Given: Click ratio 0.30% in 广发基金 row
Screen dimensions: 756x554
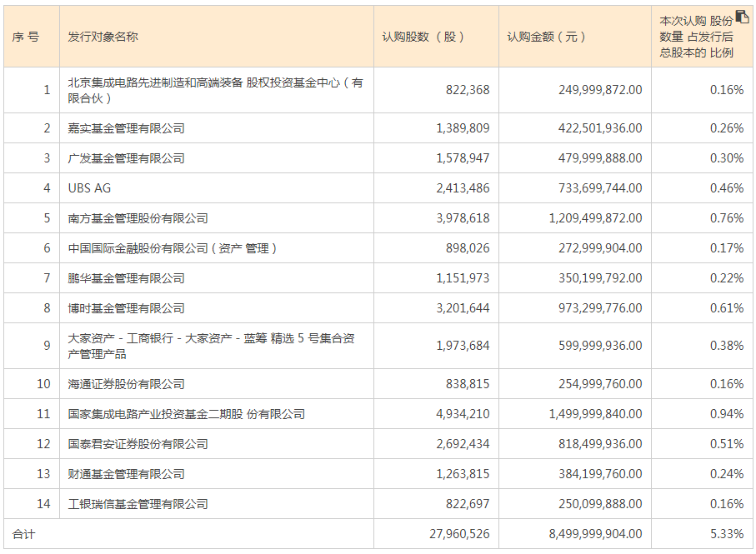Looking at the screenshot, I should pyautogui.click(x=727, y=158).
